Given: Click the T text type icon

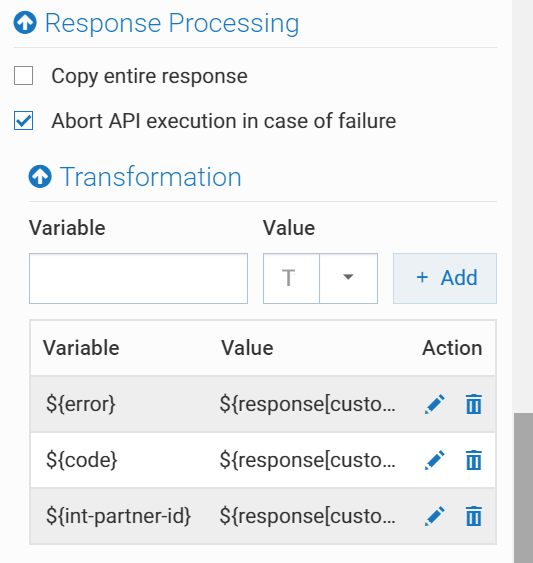Looking at the screenshot, I should pyautogui.click(x=288, y=278).
